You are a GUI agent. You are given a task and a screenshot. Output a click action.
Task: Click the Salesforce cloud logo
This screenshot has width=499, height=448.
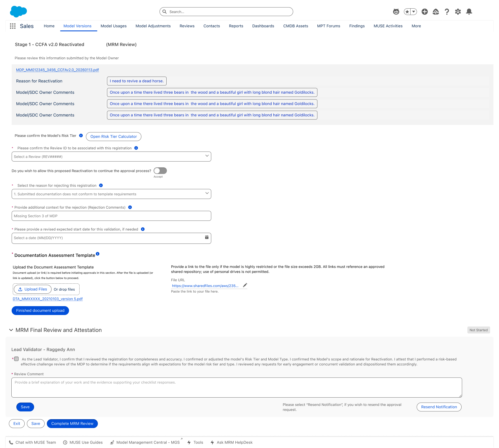click(x=18, y=12)
